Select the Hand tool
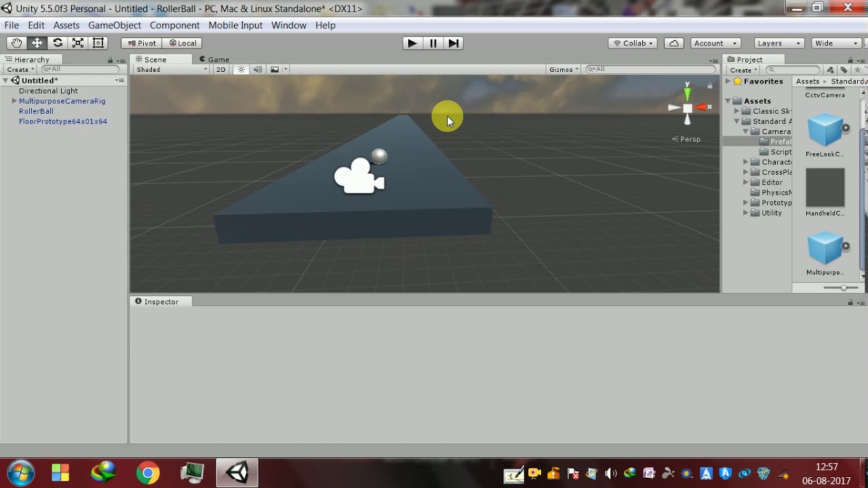Image resolution: width=868 pixels, height=488 pixels. (x=16, y=43)
